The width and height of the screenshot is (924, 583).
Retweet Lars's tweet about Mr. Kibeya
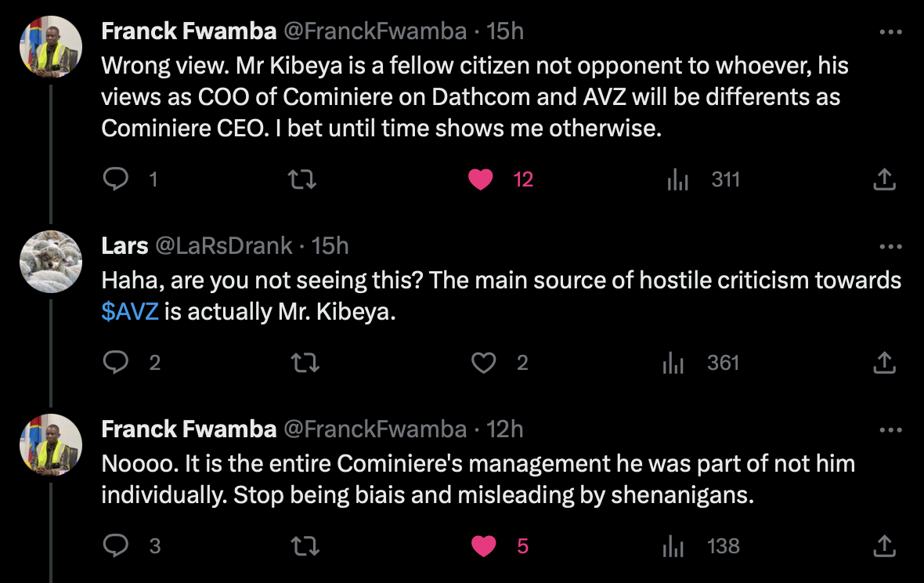click(x=302, y=363)
